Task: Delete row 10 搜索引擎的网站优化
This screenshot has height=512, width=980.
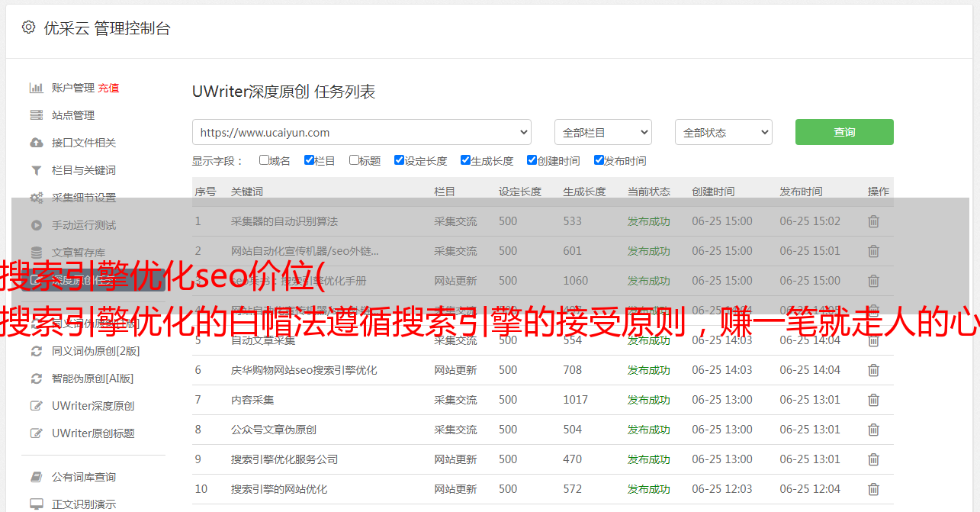Action: [x=874, y=489]
